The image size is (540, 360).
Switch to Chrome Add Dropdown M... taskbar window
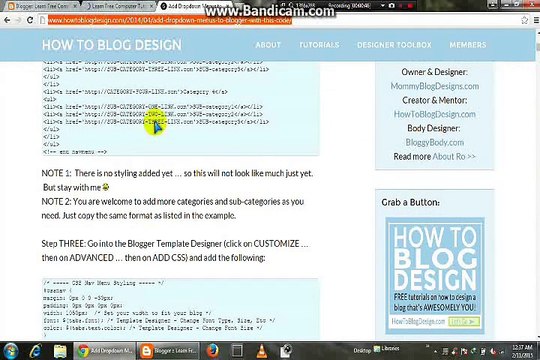point(104,351)
